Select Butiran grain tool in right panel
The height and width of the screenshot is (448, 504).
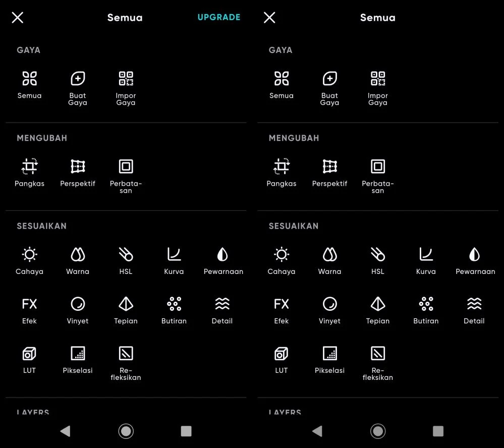pos(426,311)
